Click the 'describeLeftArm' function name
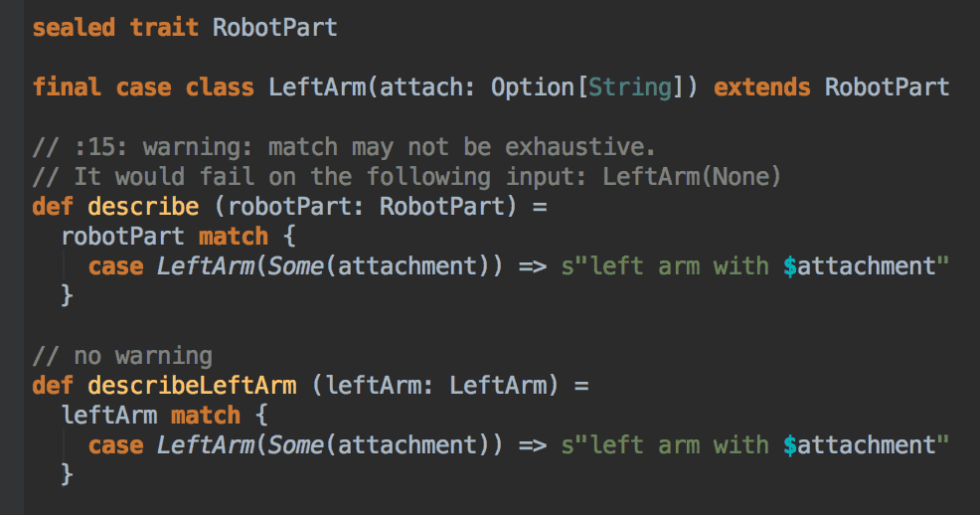 (192, 385)
